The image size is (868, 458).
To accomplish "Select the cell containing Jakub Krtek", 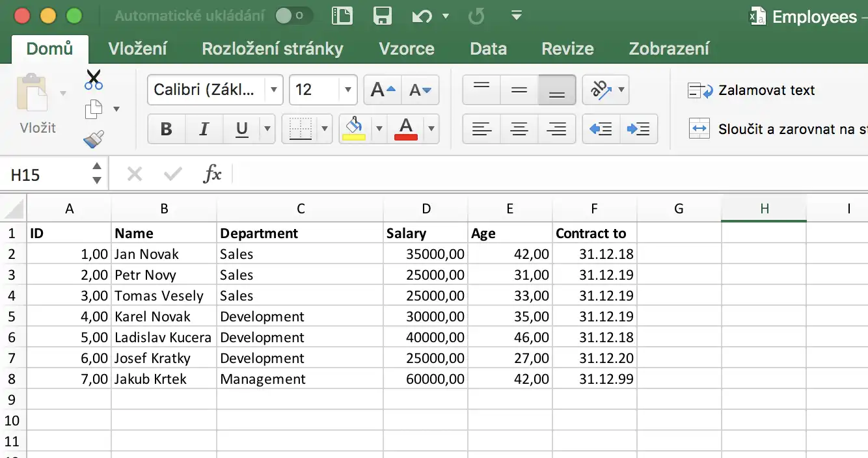I will click(163, 379).
